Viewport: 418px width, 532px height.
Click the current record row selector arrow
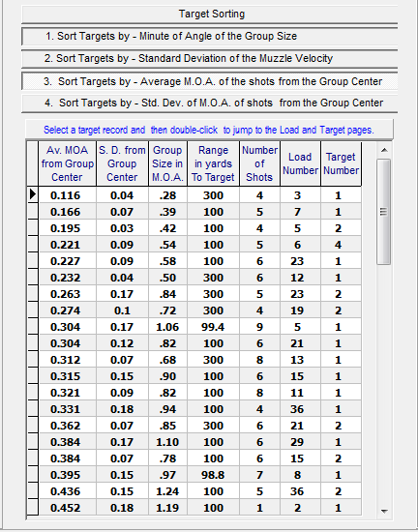click(33, 194)
